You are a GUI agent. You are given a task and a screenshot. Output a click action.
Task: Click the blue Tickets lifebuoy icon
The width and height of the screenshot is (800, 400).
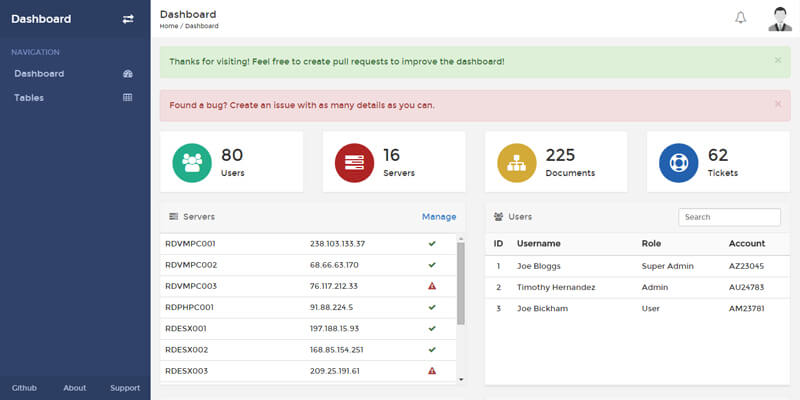coord(679,163)
